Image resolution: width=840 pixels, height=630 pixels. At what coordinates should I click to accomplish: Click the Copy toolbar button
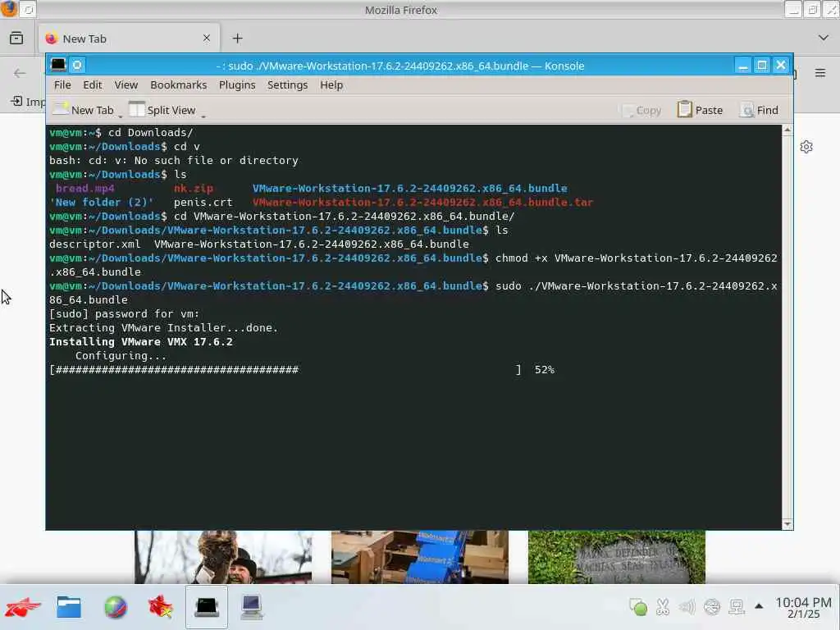coord(641,110)
